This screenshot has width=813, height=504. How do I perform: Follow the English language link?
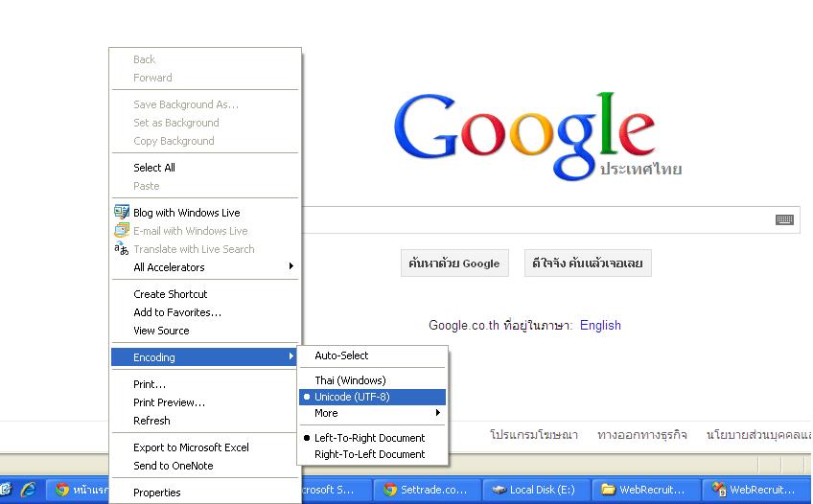tap(600, 325)
